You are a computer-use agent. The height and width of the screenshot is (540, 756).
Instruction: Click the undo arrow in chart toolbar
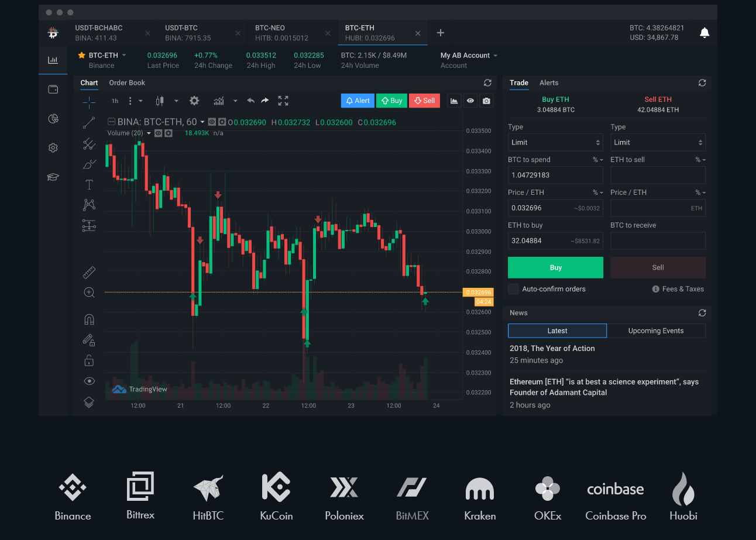click(x=250, y=101)
